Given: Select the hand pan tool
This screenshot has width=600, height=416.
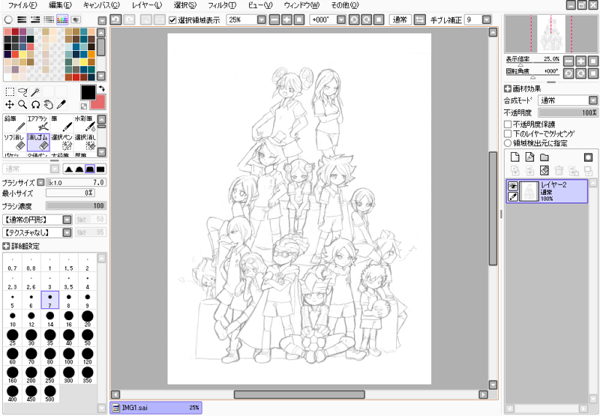Looking at the screenshot, I should (x=48, y=104).
